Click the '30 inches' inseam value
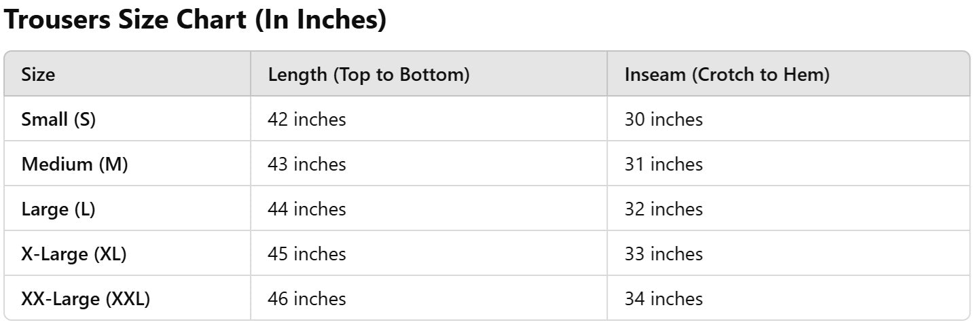The width and height of the screenshot is (980, 331). [x=664, y=120]
